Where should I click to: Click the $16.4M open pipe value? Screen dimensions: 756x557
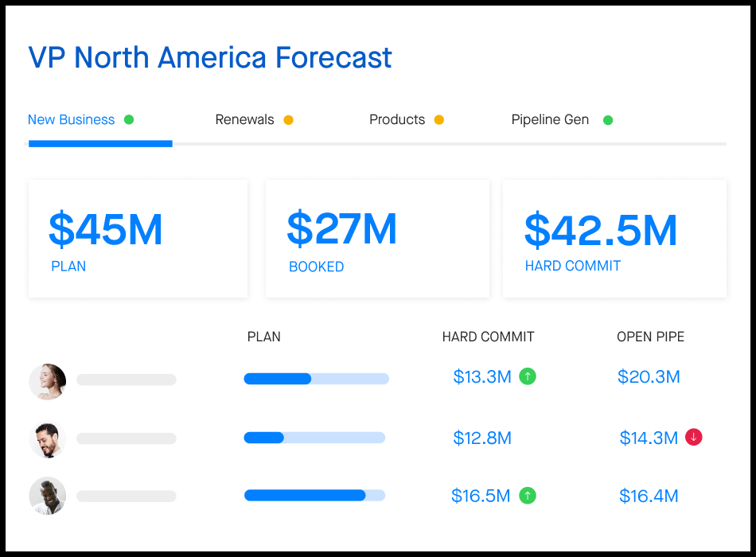coord(649,496)
